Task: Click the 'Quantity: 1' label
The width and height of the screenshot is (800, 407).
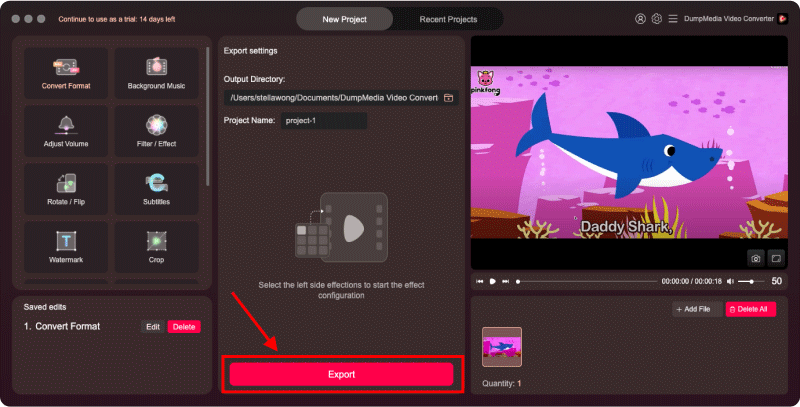Action: [502, 384]
